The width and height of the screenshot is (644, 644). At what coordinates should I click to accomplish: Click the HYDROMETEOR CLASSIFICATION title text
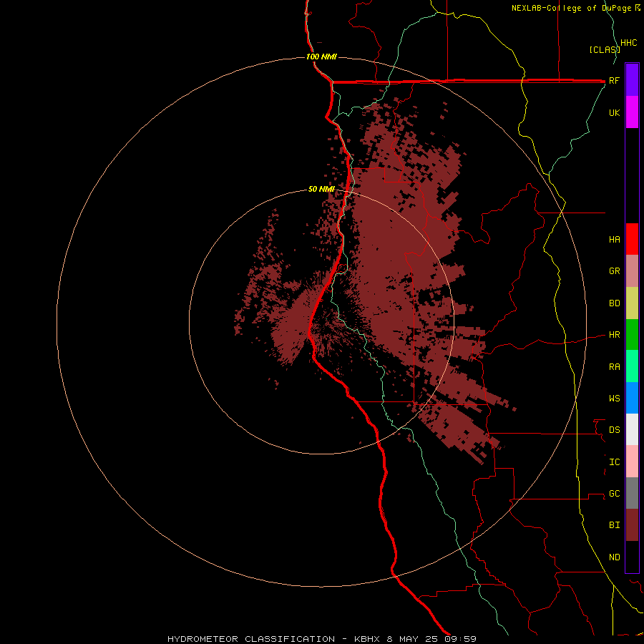coord(251,639)
